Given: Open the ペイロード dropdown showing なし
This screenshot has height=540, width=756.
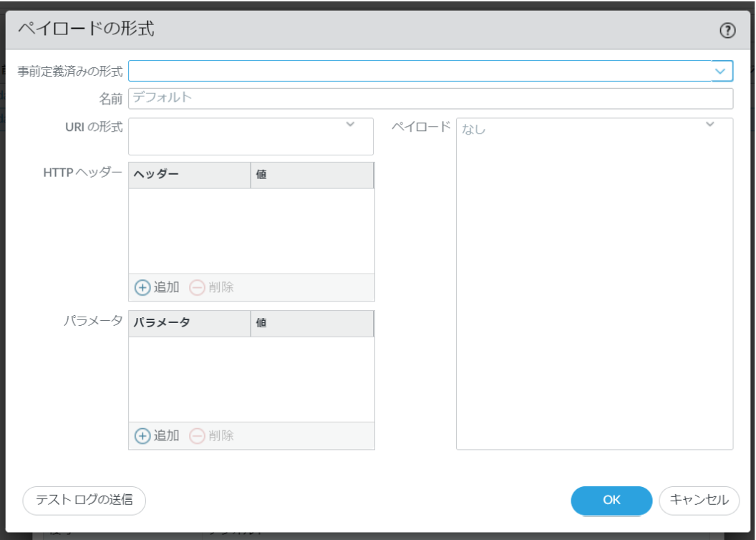Looking at the screenshot, I should pyautogui.click(x=709, y=123).
